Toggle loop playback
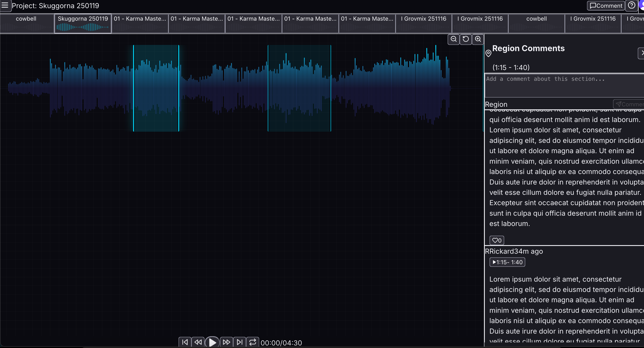The image size is (644, 348). tap(253, 342)
